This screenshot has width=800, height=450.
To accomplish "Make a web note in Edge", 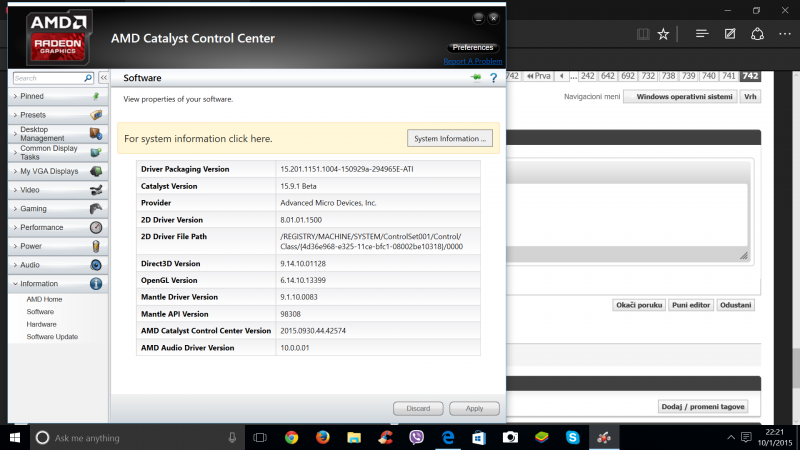I will 730,34.
